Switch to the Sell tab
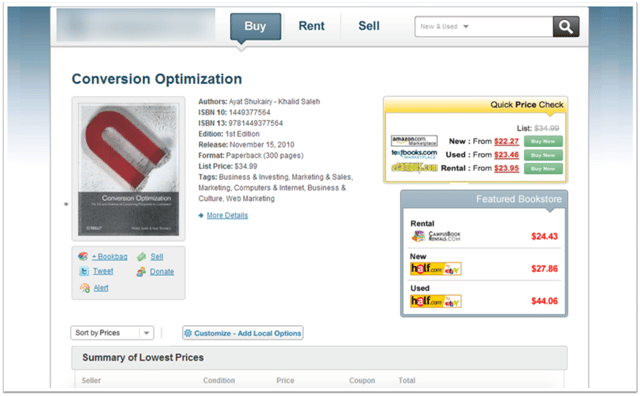Image resolution: width=640 pixels, height=396 pixels. tap(369, 26)
